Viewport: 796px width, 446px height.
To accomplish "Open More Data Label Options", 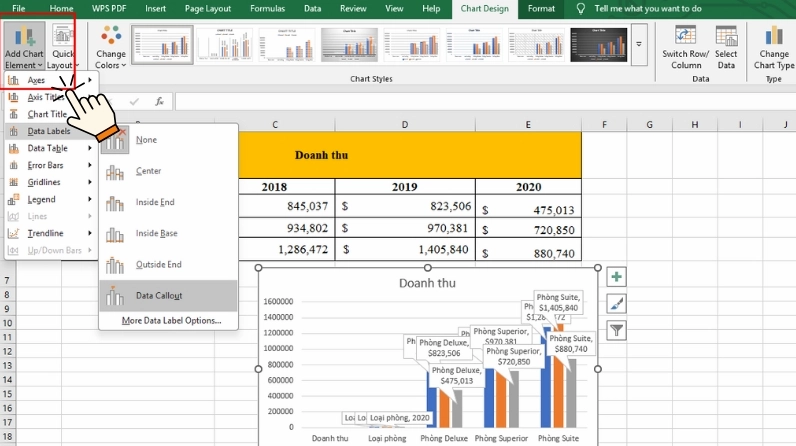I will [171, 321].
